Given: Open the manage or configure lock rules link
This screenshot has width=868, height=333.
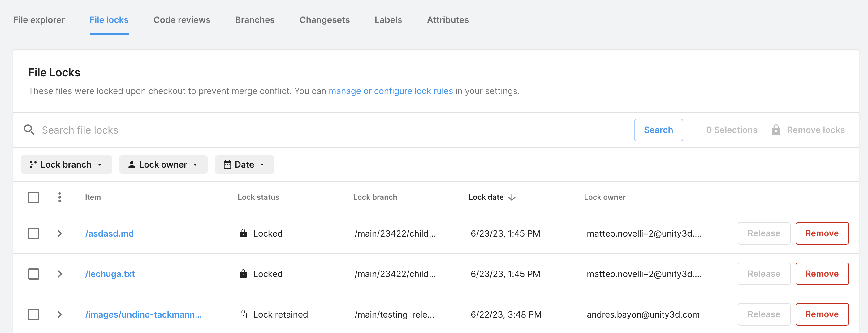Looking at the screenshot, I should [390, 91].
